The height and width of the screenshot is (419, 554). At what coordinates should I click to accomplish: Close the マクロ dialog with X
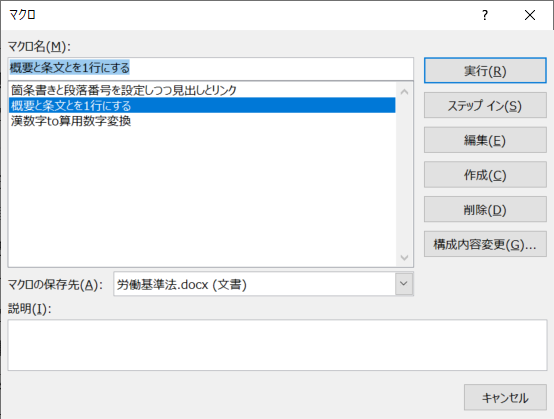[x=530, y=15]
